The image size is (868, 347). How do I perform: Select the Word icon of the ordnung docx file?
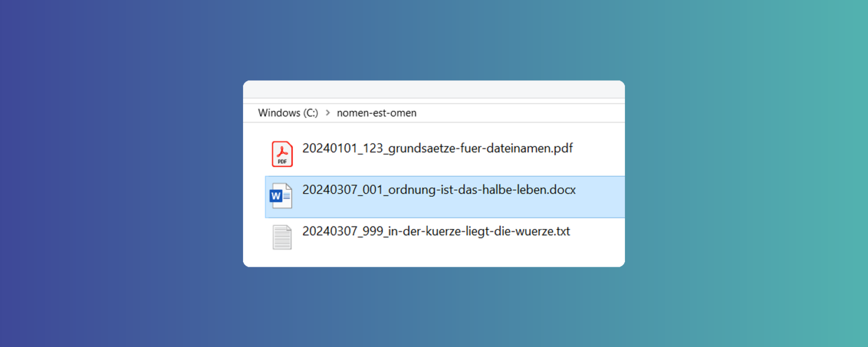coord(283,196)
